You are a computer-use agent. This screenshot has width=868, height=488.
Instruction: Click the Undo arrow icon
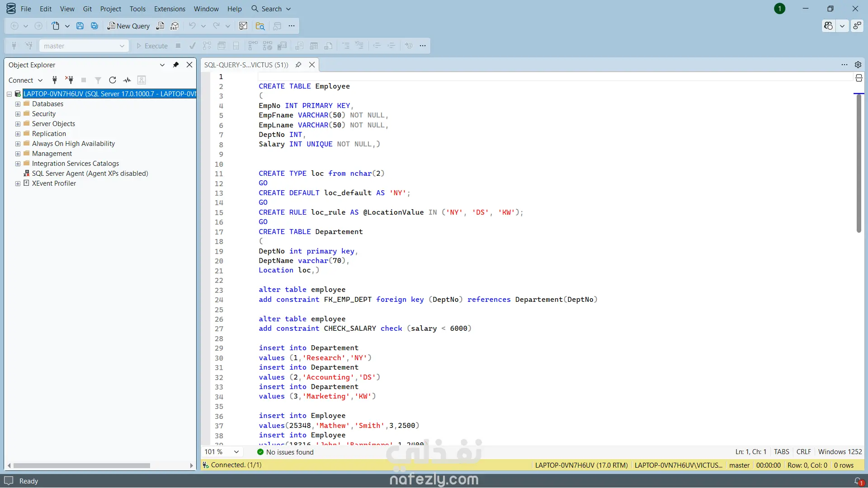[192, 26]
